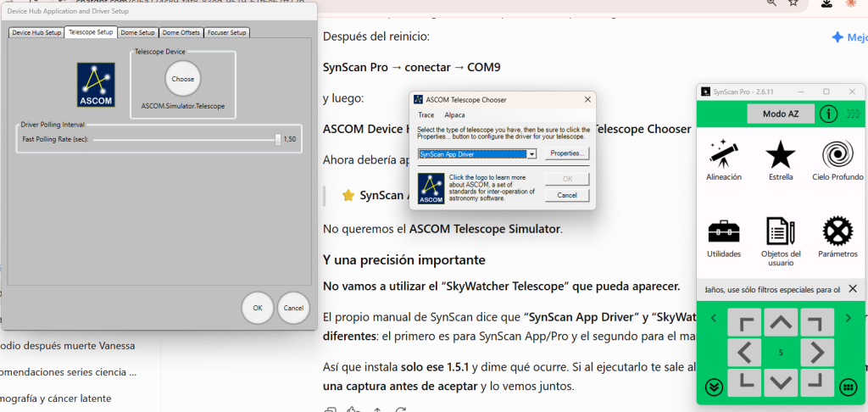Click the greyed OK in Telescope Chooser

click(x=567, y=179)
